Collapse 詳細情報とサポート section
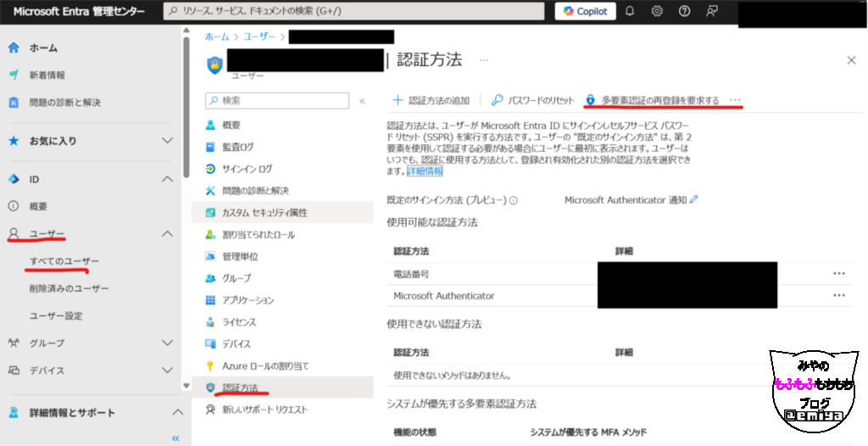Image resolution: width=868 pixels, height=446 pixels. click(x=177, y=413)
